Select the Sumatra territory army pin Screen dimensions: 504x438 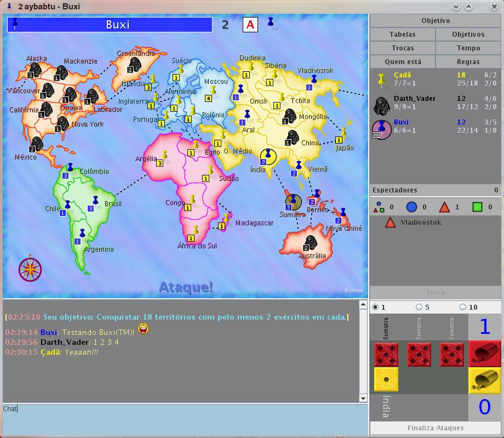click(293, 202)
